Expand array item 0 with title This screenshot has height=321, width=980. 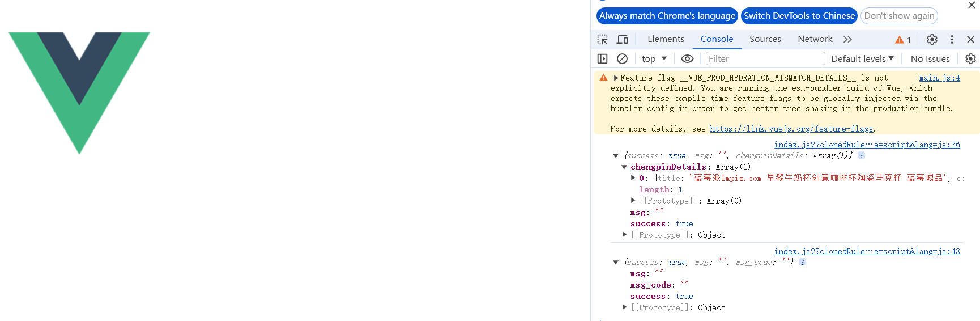click(x=633, y=178)
